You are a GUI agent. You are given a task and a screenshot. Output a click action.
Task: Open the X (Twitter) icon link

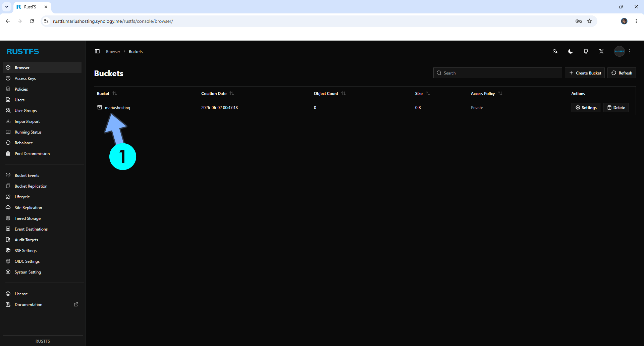(x=601, y=51)
